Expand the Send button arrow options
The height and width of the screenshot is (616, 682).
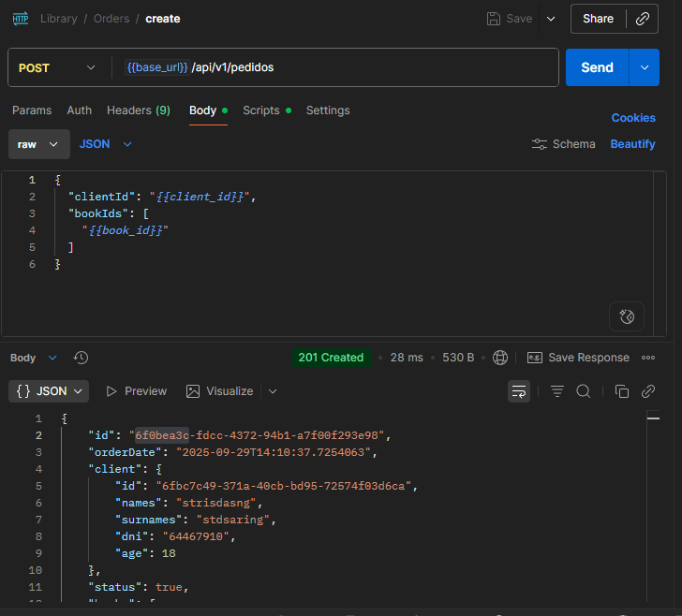pos(645,67)
